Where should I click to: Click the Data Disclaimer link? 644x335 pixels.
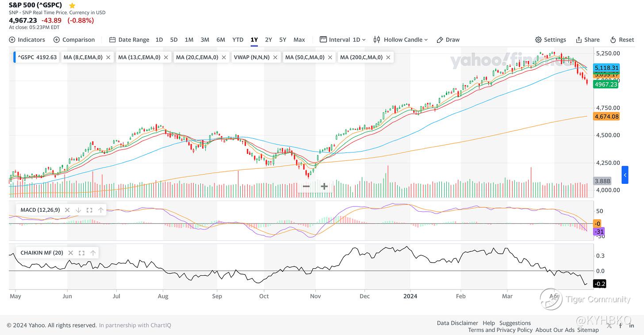coord(457,323)
